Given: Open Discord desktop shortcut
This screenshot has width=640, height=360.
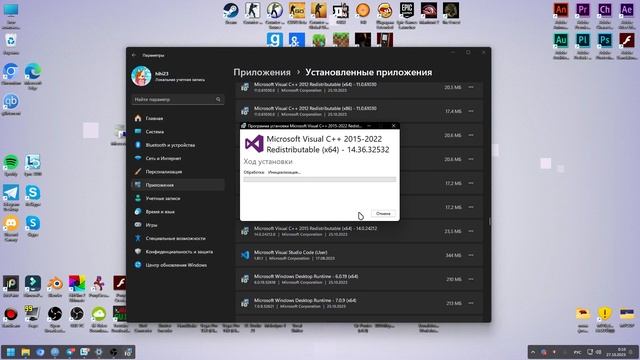Looking at the screenshot, I should (11, 228).
